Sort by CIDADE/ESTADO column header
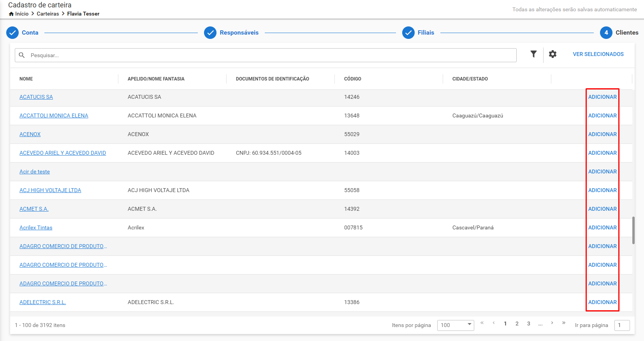644x341 pixels. [470, 79]
